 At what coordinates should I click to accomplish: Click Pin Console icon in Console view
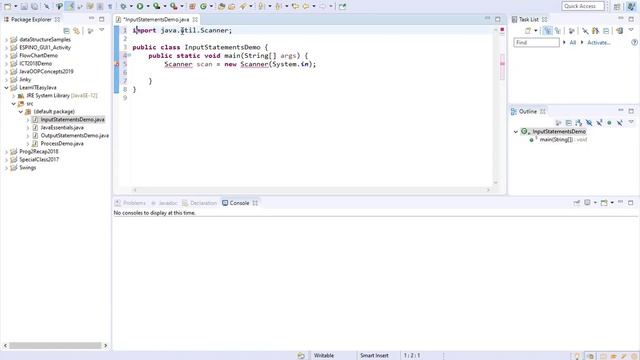coord(577,203)
